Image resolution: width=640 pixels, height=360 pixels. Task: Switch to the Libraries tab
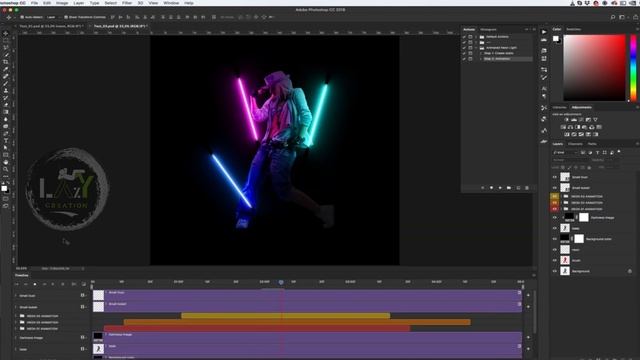[x=560, y=107]
